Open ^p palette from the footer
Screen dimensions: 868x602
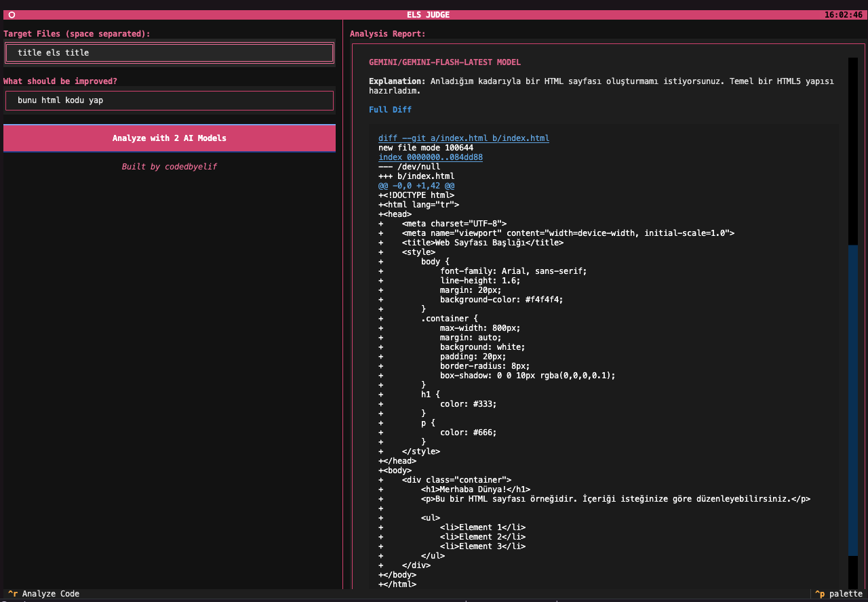tap(839, 594)
